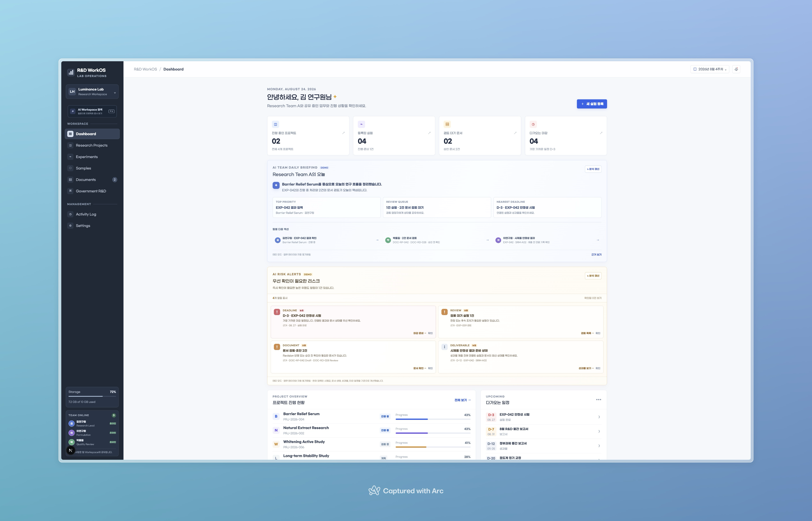Click the blue sparkle AI briefing icon
Viewport: 812px width, 521px height.
tap(276, 185)
